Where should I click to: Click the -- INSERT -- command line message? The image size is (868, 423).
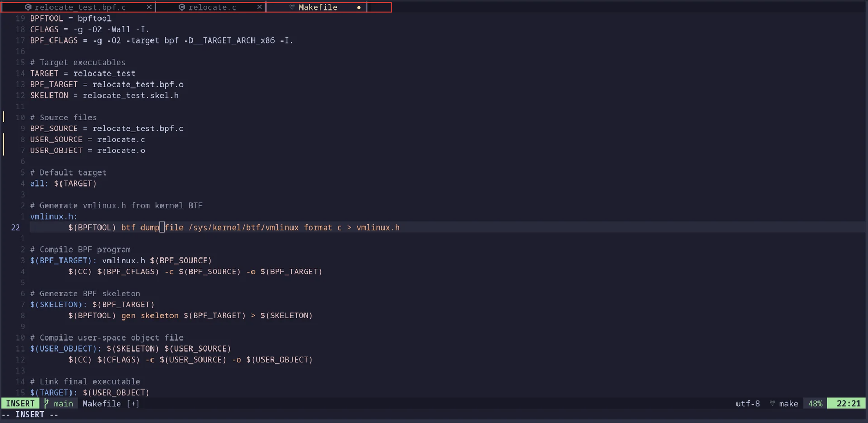point(30,415)
